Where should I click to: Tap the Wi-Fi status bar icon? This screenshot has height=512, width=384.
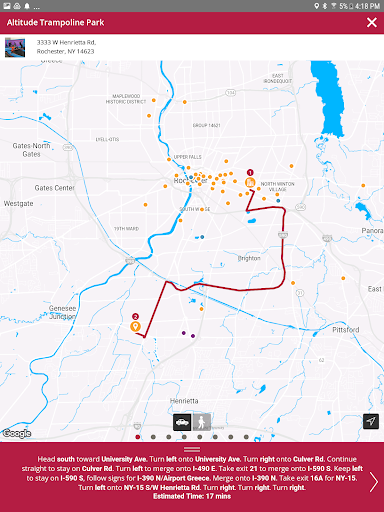click(333, 6)
